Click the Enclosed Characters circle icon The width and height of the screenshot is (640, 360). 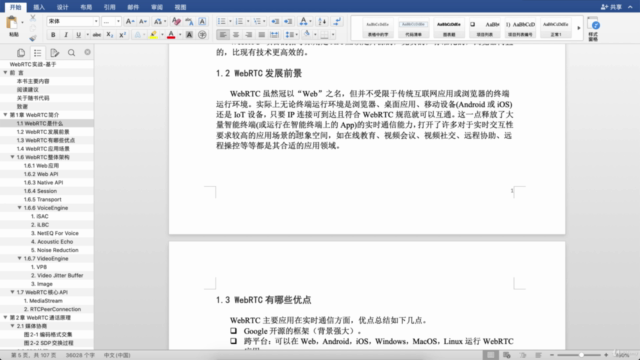202,35
